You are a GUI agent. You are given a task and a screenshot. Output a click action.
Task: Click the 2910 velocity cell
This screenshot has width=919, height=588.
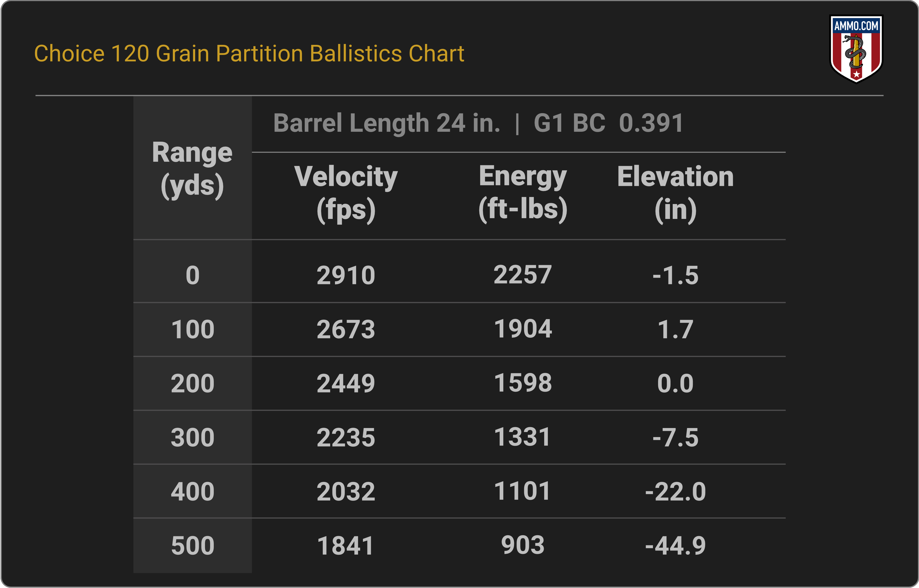point(346,275)
